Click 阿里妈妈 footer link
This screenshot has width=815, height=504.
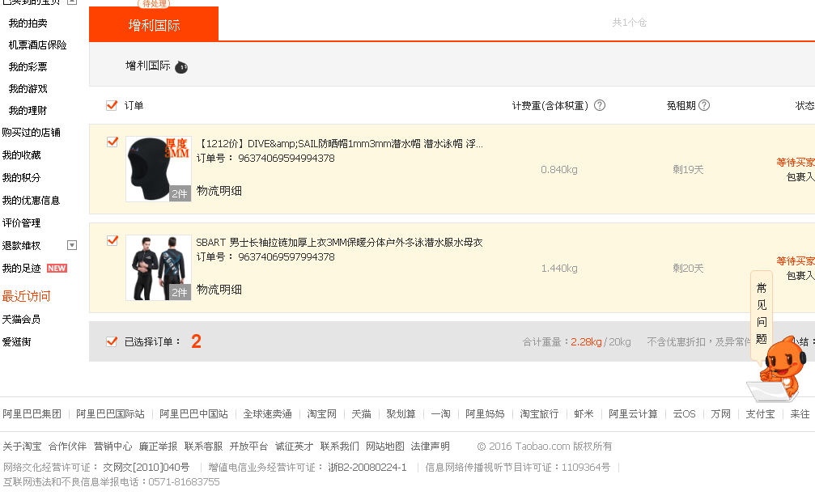[485, 414]
